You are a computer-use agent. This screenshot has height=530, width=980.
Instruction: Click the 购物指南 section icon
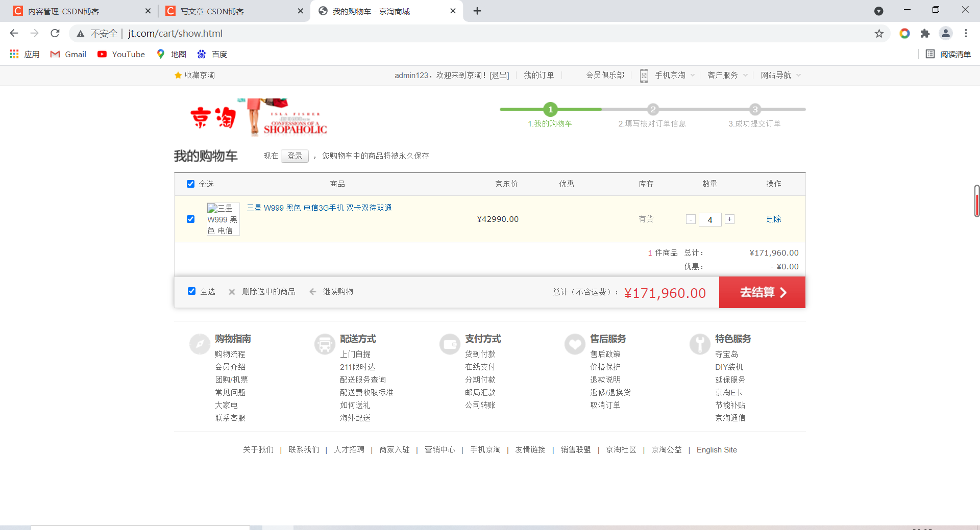pos(200,344)
